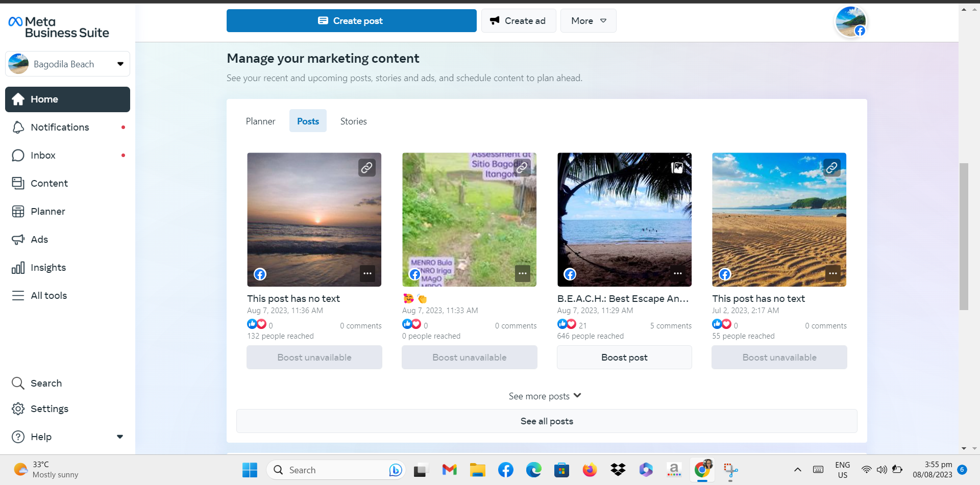Open Settings gear in sidebar
Image resolution: width=980 pixels, height=485 pixels.
[67, 409]
